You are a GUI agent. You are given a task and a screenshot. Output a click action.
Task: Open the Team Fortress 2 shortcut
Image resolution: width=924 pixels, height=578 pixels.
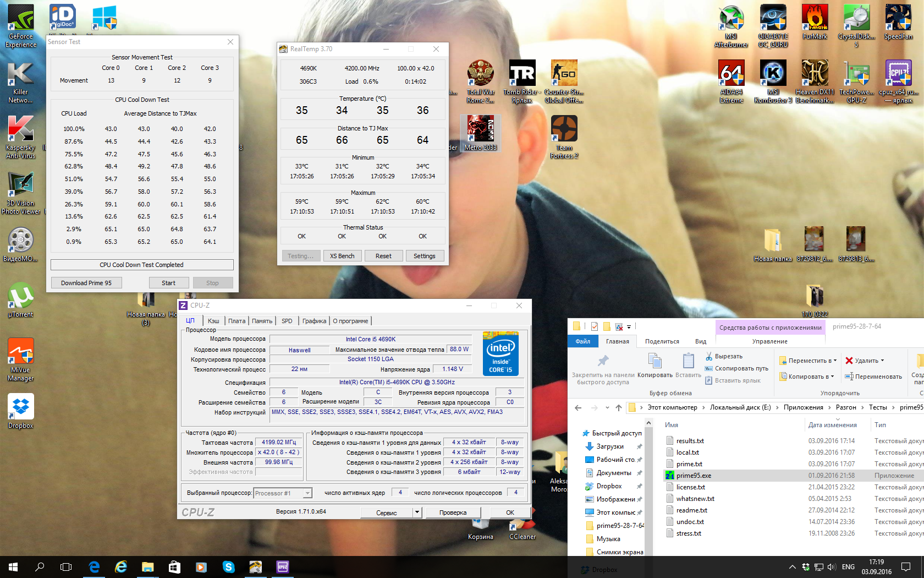pyautogui.click(x=564, y=137)
